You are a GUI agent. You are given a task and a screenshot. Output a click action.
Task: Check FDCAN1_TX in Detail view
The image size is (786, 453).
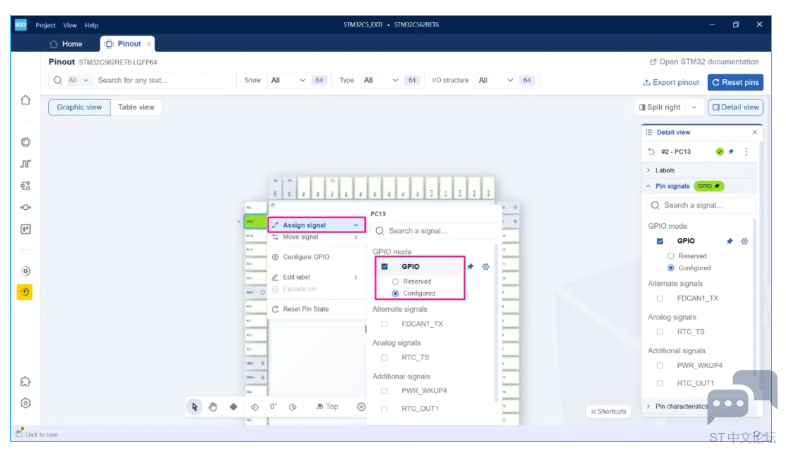(660, 299)
